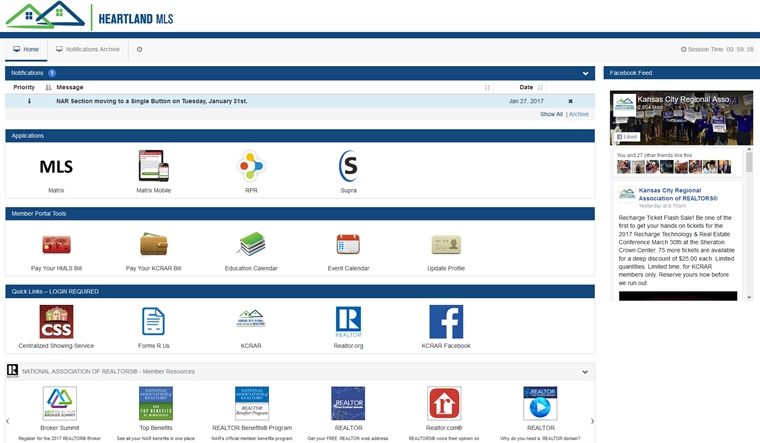Click the Facebook feed scrollbar

click(x=749, y=162)
